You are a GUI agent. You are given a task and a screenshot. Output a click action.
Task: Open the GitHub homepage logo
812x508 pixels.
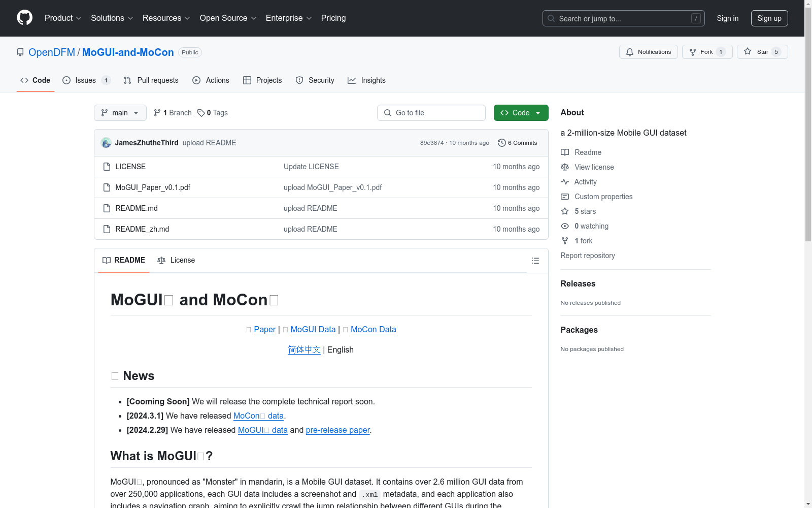click(24, 18)
